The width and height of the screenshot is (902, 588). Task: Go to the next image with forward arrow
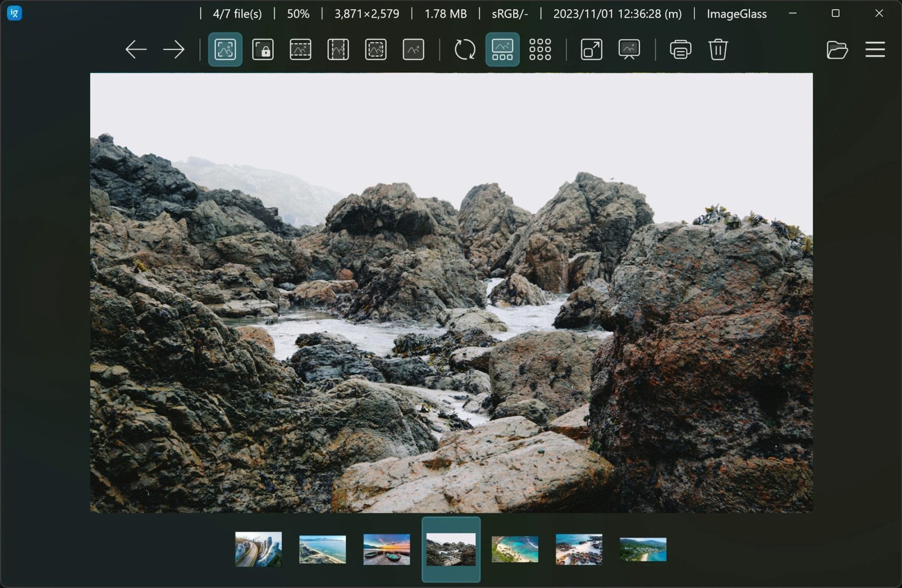tap(174, 49)
